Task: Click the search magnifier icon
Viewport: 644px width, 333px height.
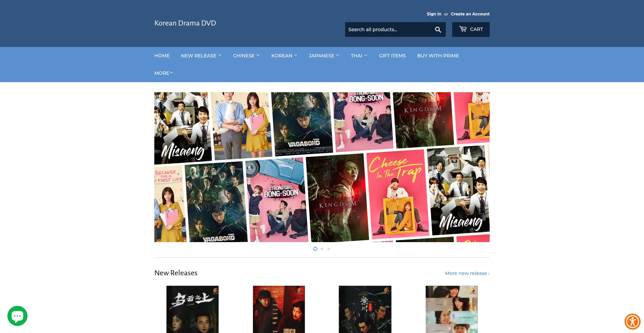Action: click(x=438, y=30)
